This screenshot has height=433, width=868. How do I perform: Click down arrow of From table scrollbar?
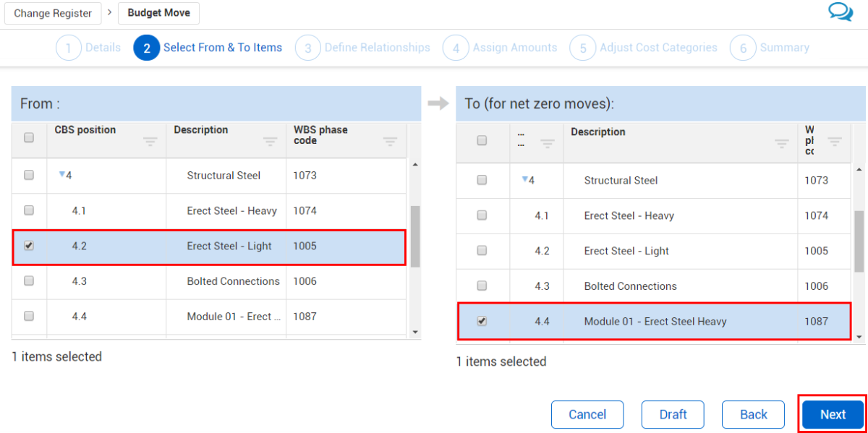415,332
